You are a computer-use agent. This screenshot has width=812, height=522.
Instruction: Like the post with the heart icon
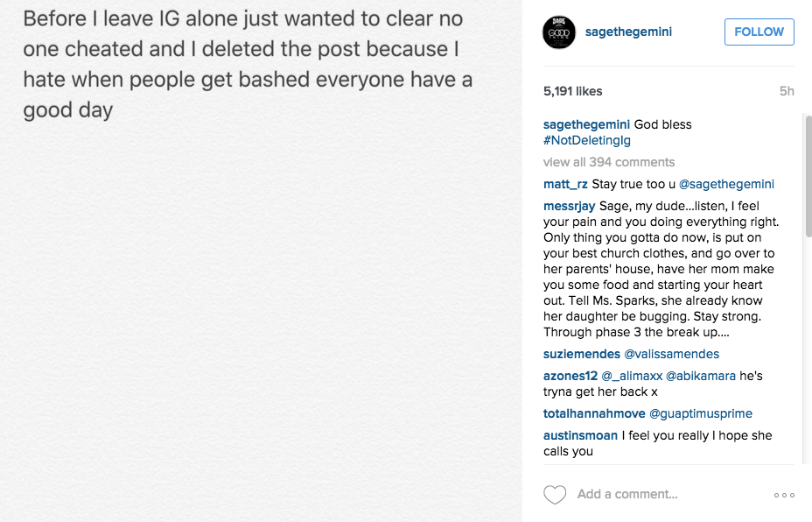(x=555, y=495)
